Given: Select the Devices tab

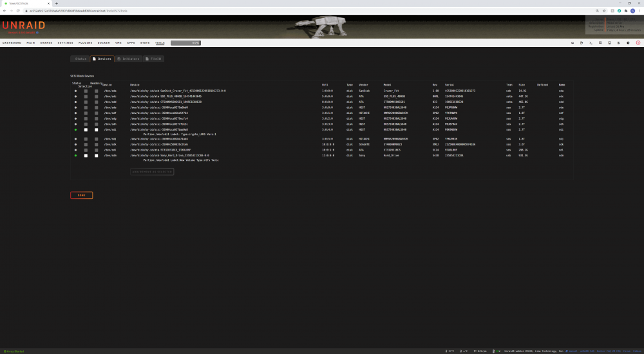Looking at the screenshot, I should click(x=102, y=59).
